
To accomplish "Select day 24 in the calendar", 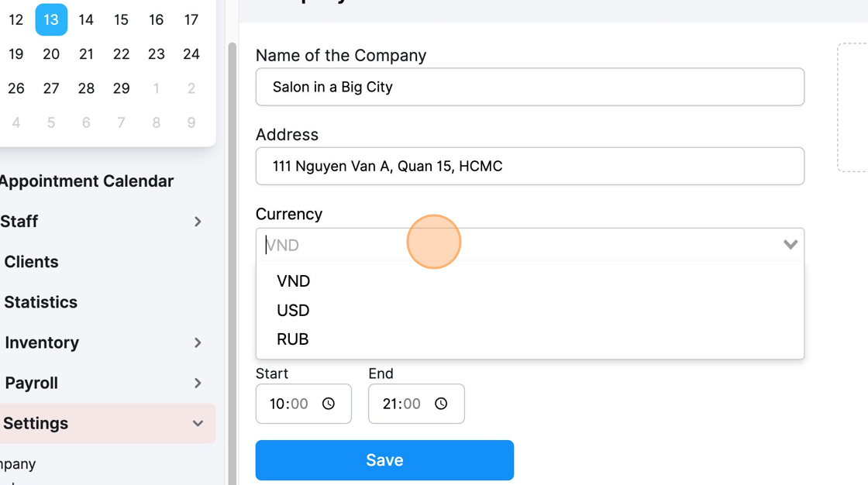I will 191,54.
